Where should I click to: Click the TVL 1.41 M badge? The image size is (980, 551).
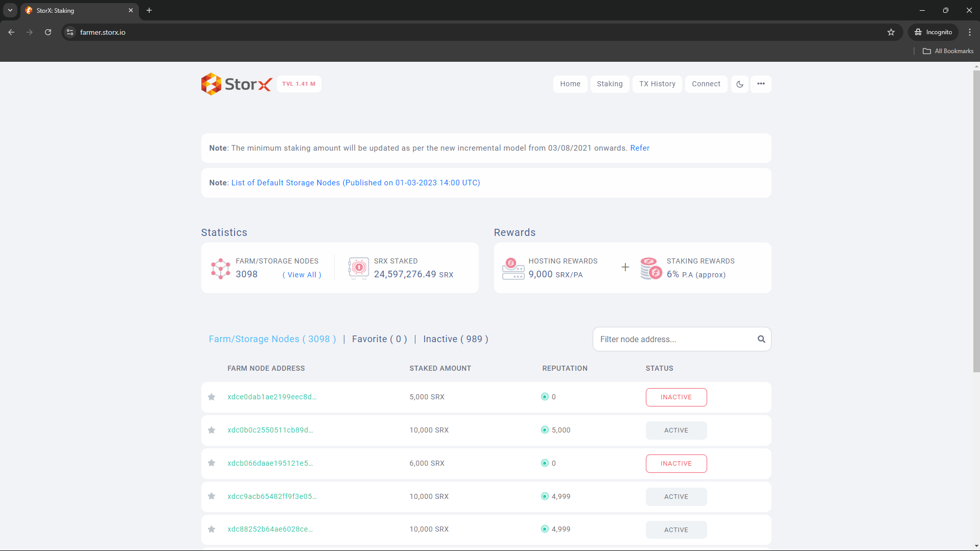[x=299, y=84]
